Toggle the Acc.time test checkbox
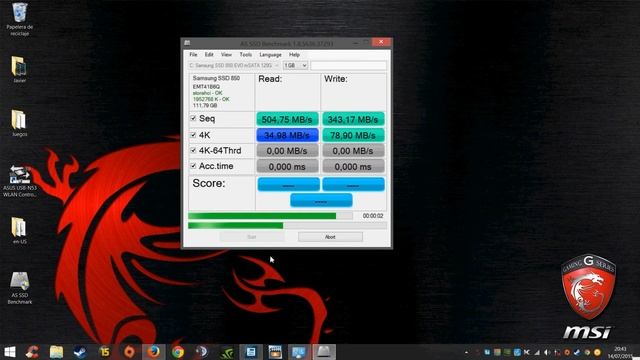The width and height of the screenshot is (640, 360). [x=193, y=166]
